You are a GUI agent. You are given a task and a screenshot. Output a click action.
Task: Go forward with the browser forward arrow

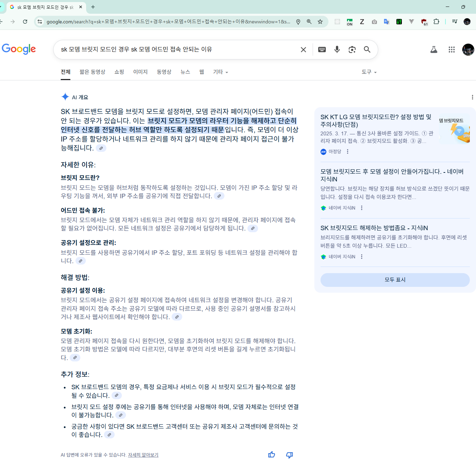[x=13, y=22]
